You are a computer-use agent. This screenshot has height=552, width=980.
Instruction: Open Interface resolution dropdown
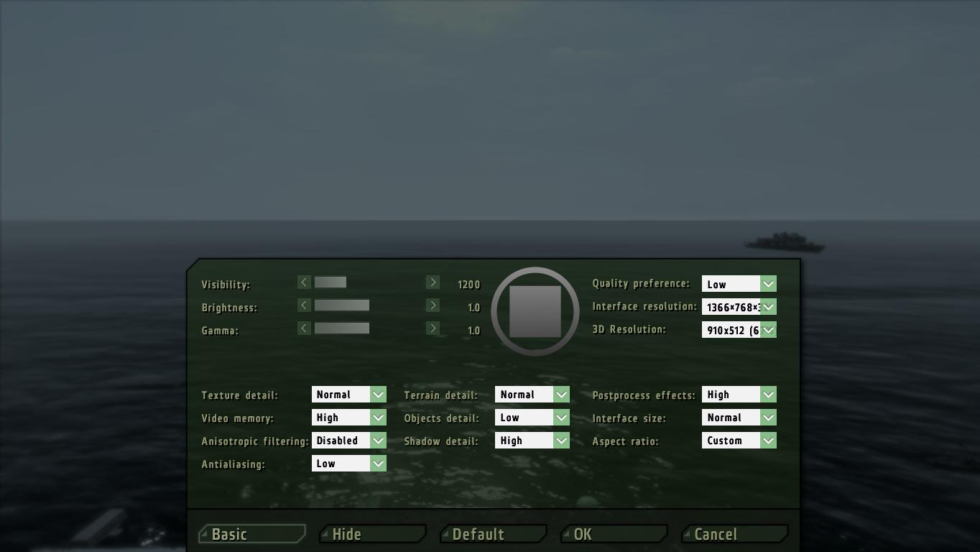(x=739, y=307)
